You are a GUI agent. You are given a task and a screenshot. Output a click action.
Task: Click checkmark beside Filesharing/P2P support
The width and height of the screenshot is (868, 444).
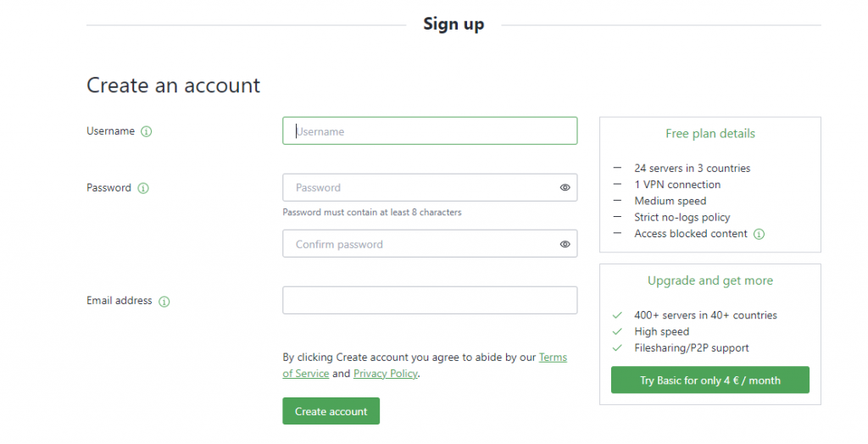click(x=617, y=347)
